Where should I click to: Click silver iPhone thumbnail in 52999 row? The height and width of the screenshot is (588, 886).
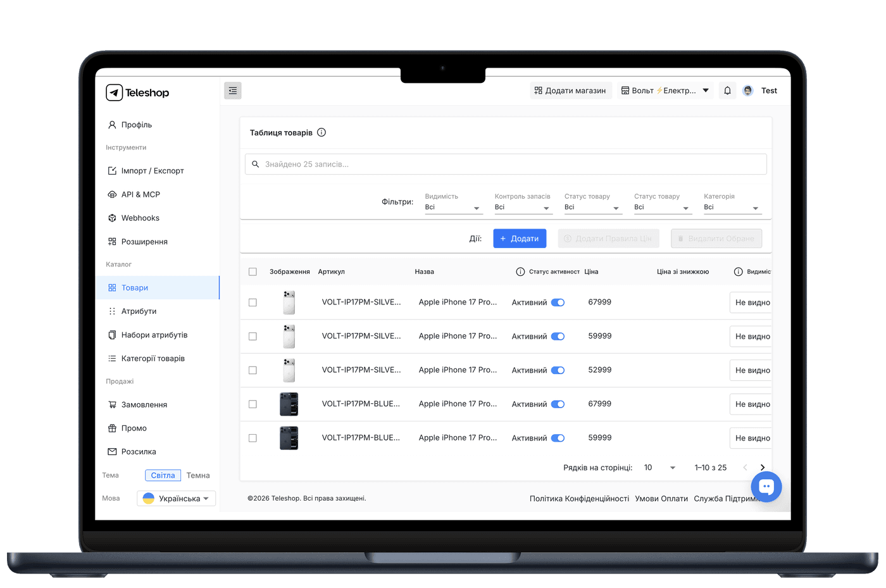coord(289,370)
